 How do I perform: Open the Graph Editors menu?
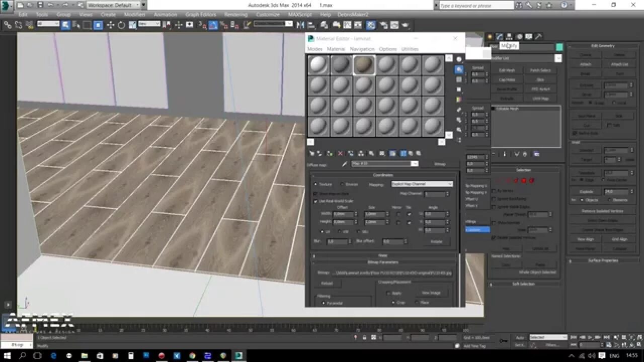pos(201,15)
